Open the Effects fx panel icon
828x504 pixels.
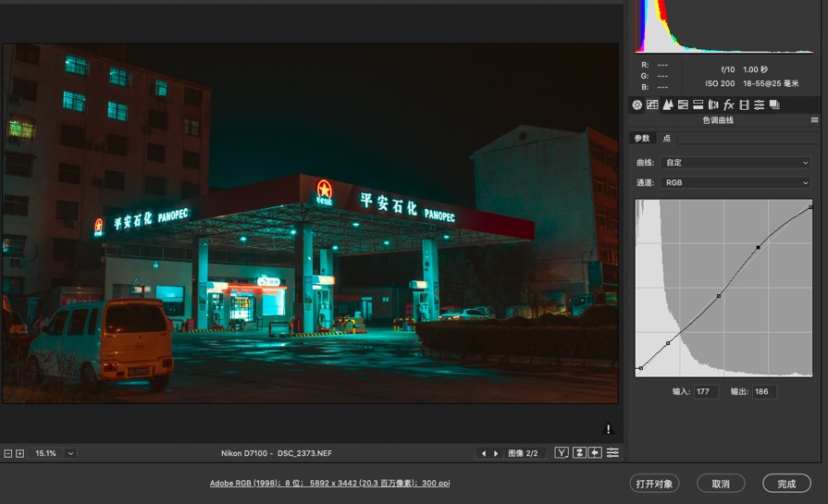pos(729,104)
